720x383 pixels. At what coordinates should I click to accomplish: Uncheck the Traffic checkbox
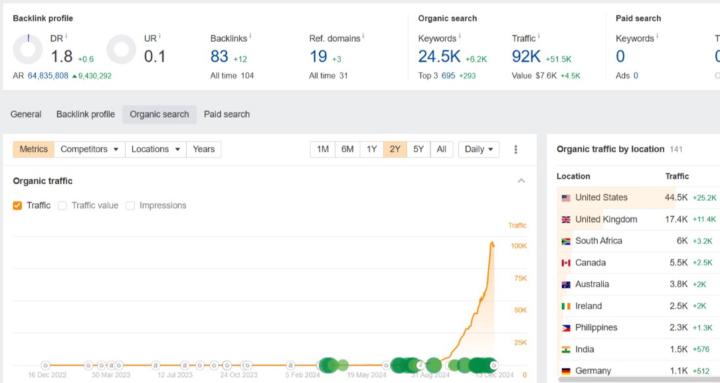click(17, 205)
